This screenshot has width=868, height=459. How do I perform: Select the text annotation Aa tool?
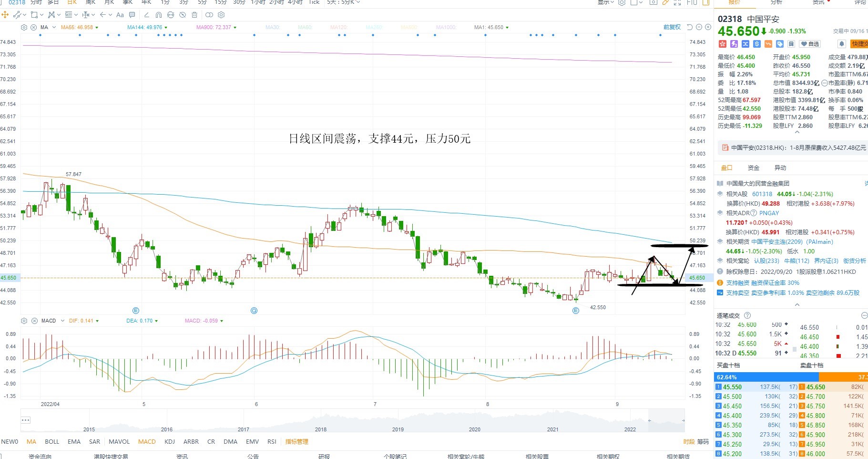[x=120, y=15]
